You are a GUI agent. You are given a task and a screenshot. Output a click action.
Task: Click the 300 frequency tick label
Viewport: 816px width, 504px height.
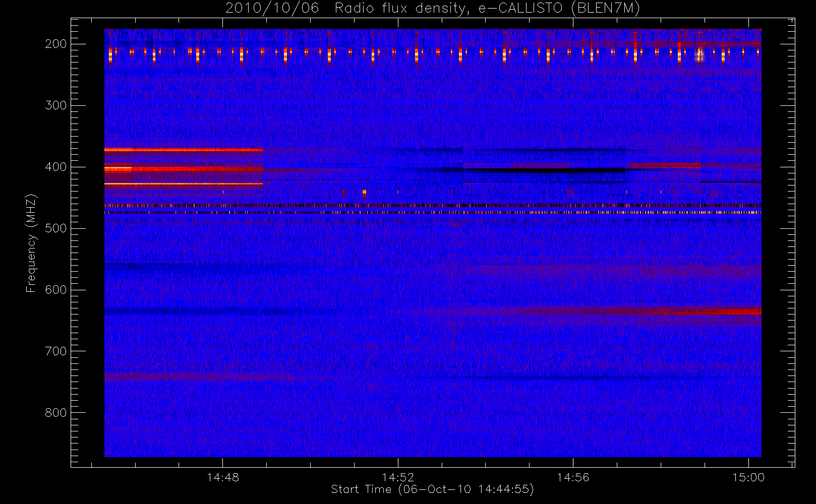point(56,105)
